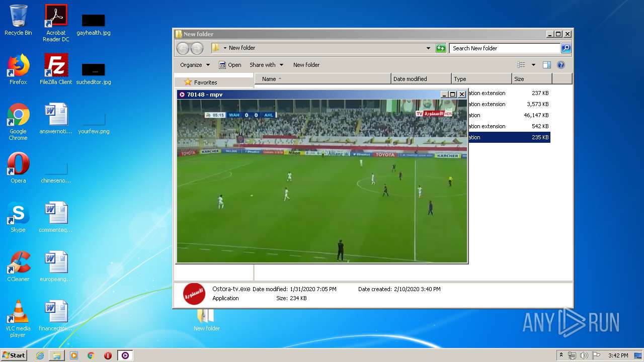Launch Acrobat Reader DC shortcut
The width and height of the screenshot is (644, 362).
click(x=56, y=23)
